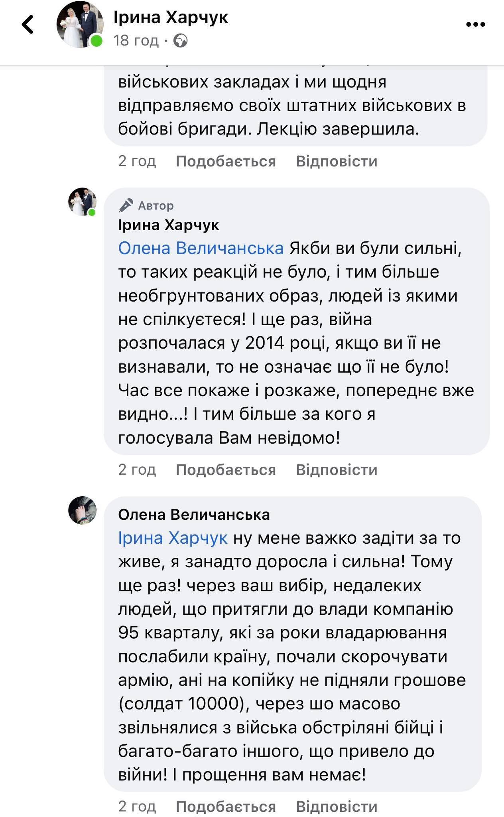Open the three-dot post options menu
The image size is (504, 817).
[x=475, y=24]
